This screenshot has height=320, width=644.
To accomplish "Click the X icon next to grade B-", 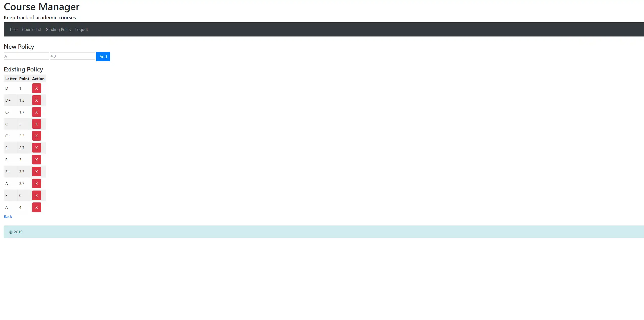I will click(36, 147).
